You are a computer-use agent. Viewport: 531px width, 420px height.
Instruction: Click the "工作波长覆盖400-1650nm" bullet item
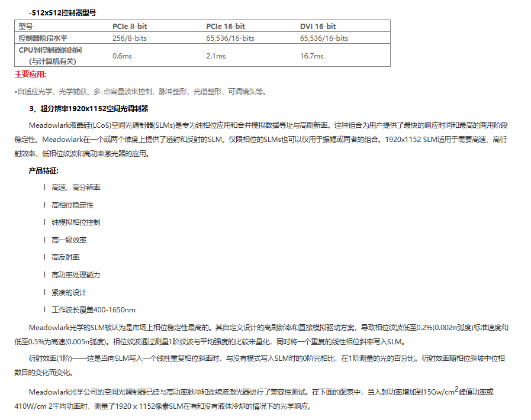point(93,310)
